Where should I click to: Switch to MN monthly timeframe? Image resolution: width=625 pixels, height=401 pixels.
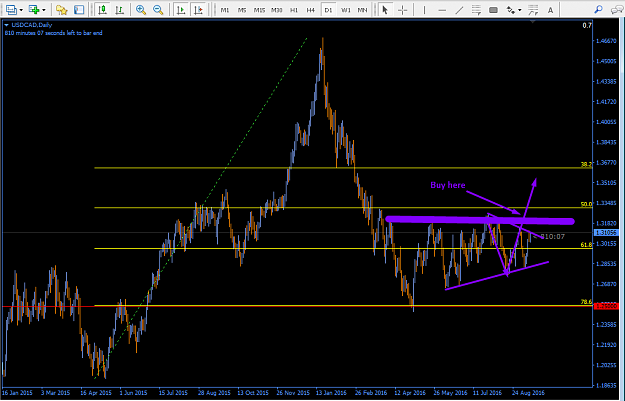(x=362, y=10)
